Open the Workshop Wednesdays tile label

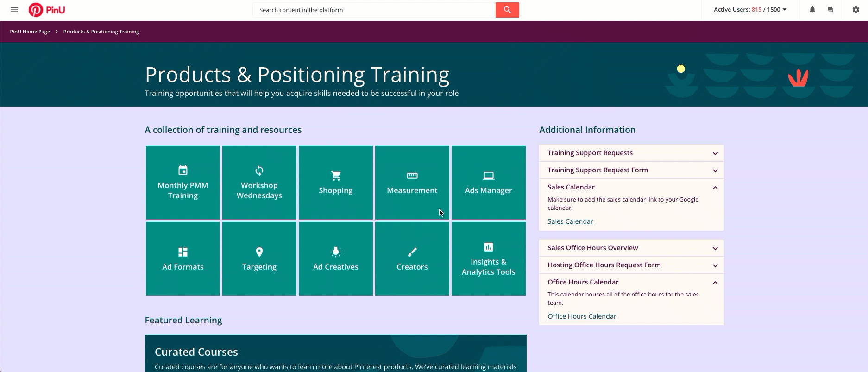click(259, 190)
